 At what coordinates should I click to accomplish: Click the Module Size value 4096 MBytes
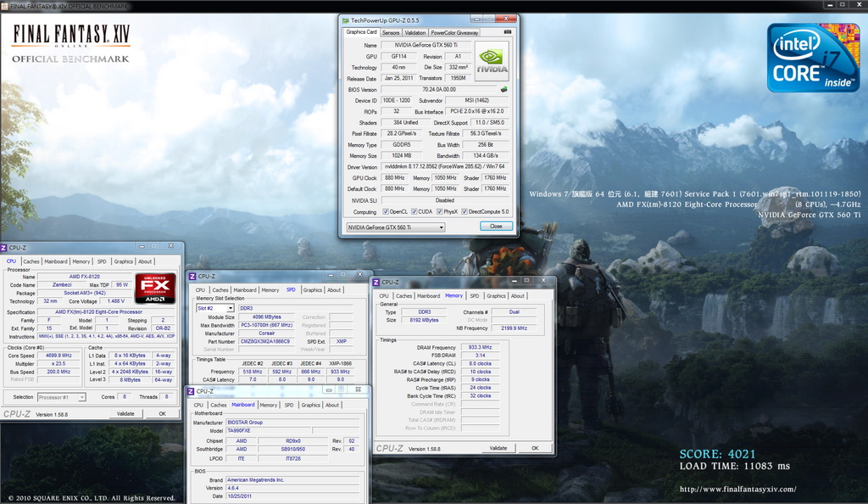266,316
